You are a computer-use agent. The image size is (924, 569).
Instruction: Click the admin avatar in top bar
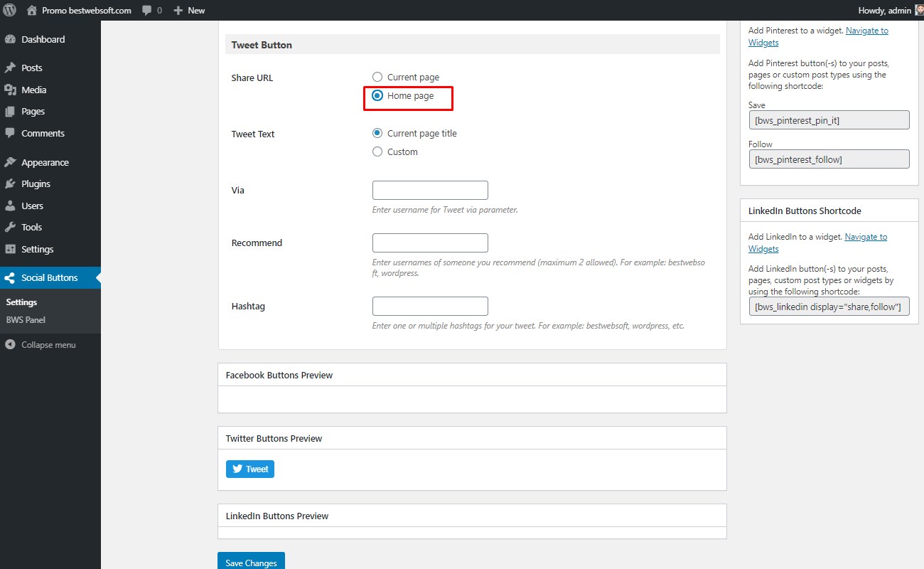point(918,10)
